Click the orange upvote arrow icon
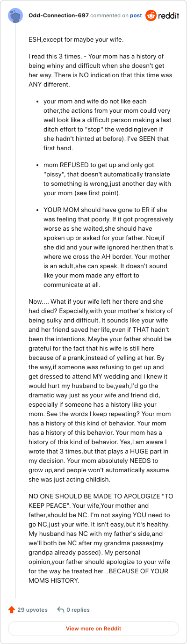Viewport: 187px width, 644px height. (x=12, y=609)
